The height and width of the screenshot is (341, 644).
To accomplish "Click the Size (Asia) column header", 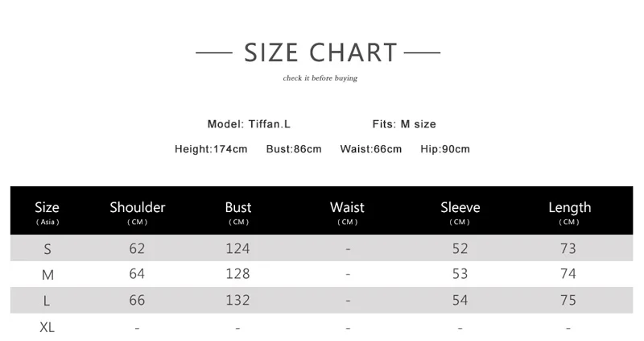I will pyautogui.click(x=47, y=212).
